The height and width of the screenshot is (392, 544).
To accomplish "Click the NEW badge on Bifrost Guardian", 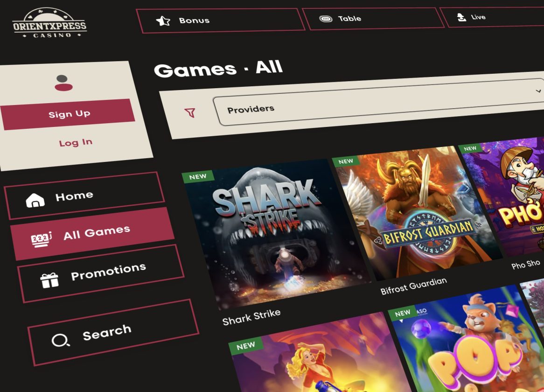I will click(346, 161).
